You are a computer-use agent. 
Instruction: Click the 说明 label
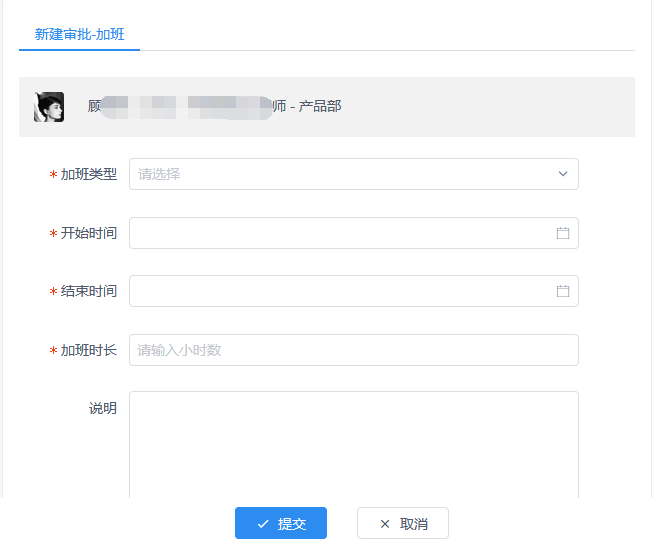coord(103,408)
